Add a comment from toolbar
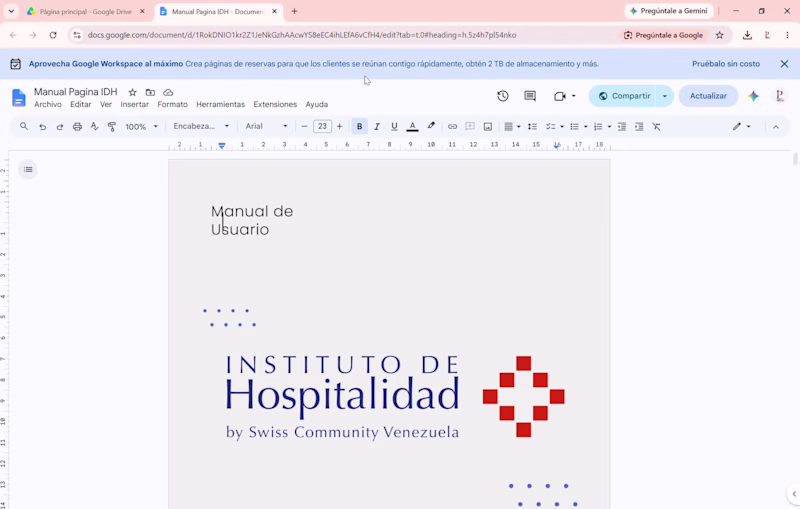 pos(470,126)
